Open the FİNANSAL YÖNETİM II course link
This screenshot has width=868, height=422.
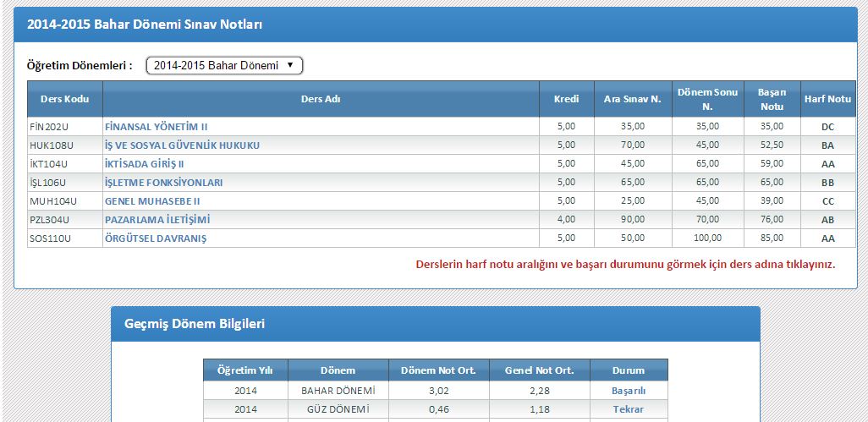[156, 127]
